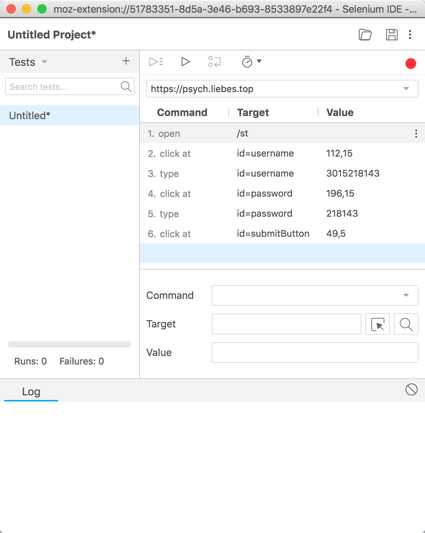This screenshot has width=425, height=533.
Task: Add a new test with plus icon
Action: [126, 61]
